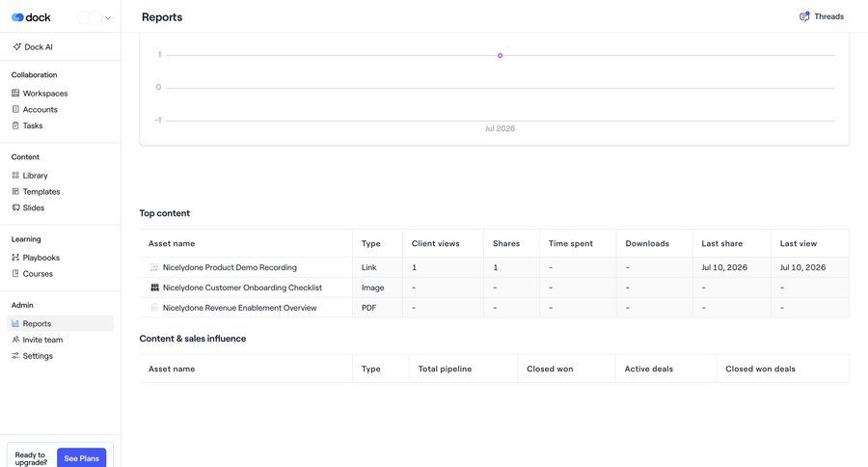
Task: Click the Dock logo
Action: pyautogui.click(x=31, y=17)
